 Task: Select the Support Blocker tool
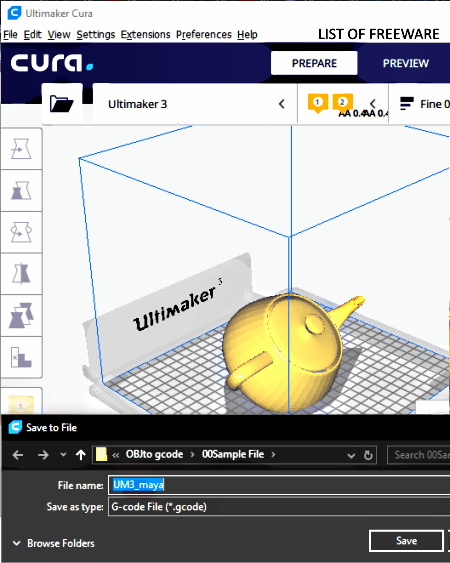(x=21, y=357)
